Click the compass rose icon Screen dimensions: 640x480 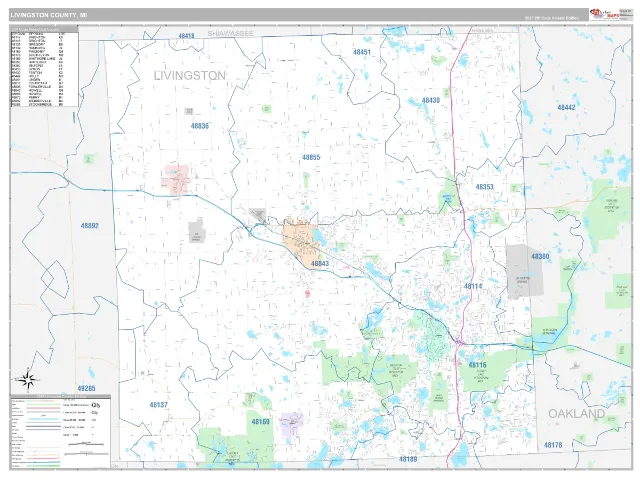click(27, 380)
